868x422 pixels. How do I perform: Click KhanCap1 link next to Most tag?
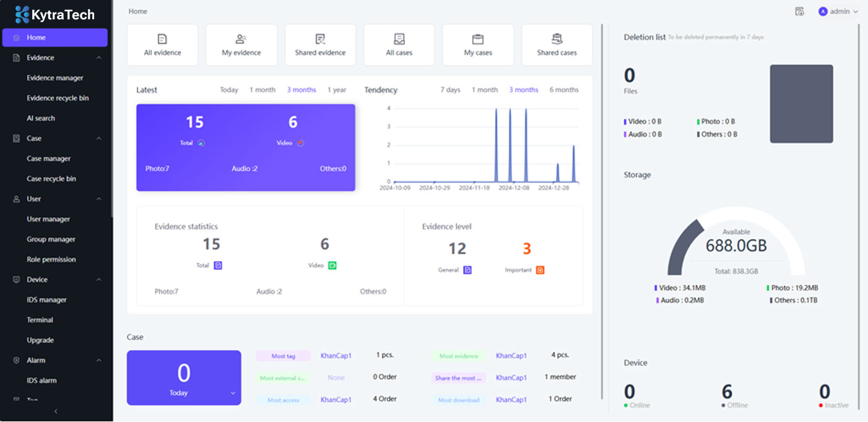click(x=336, y=356)
